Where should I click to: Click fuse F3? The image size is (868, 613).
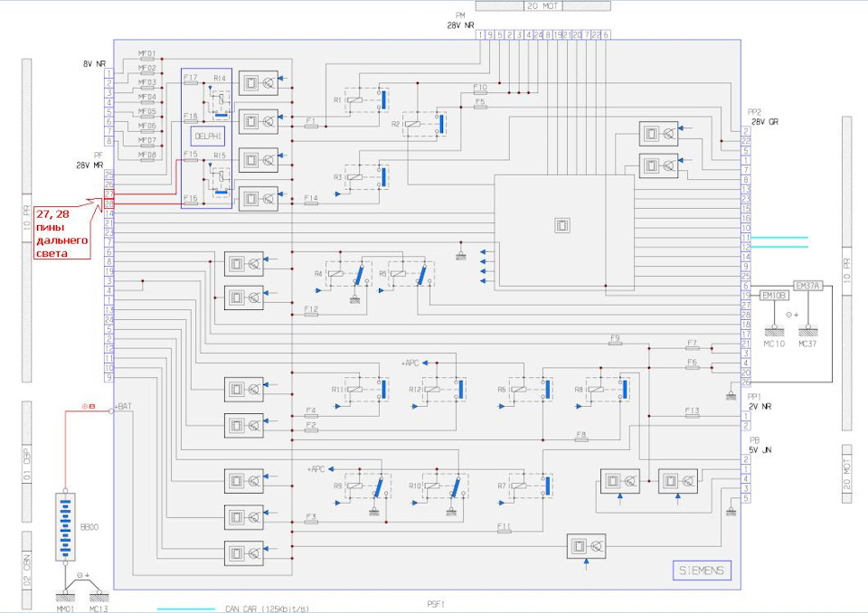[311, 522]
